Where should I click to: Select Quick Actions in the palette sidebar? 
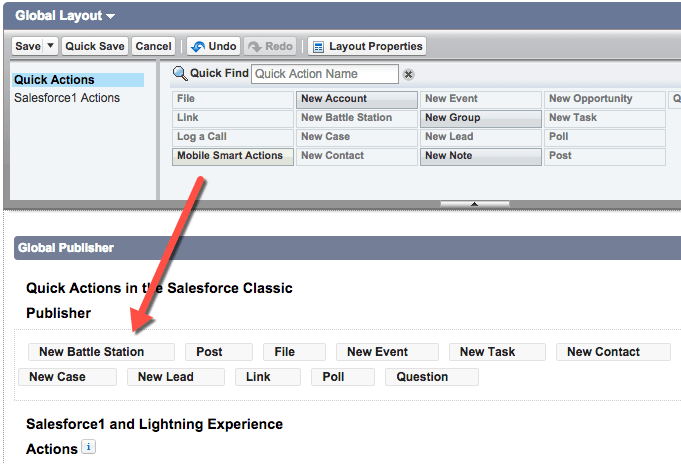tap(78, 80)
